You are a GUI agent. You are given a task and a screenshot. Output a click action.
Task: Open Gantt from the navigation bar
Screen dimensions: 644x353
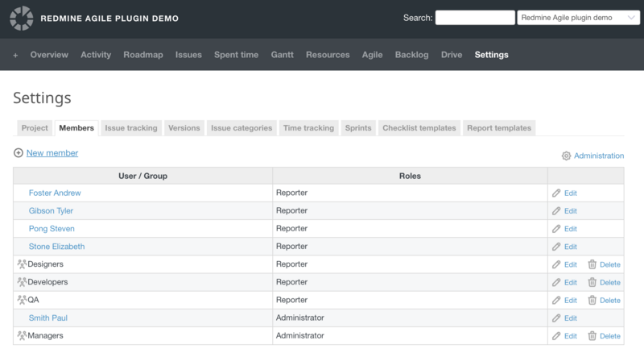pyautogui.click(x=282, y=55)
